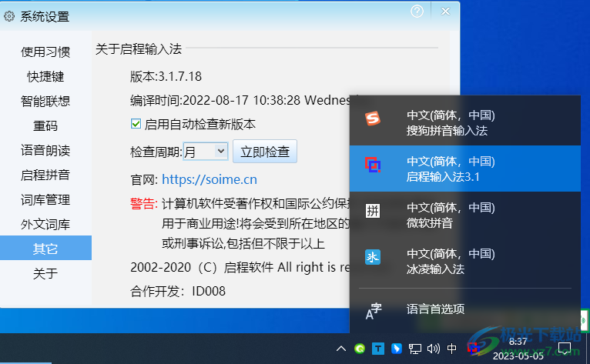Click the red 警告: label
The width and height of the screenshot is (590, 364).
pyautogui.click(x=144, y=203)
